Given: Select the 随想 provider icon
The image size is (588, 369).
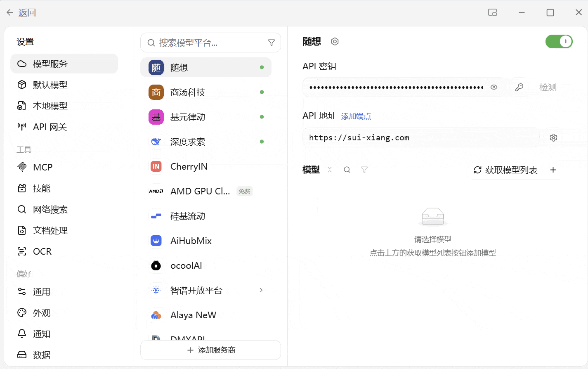Looking at the screenshot, I should [156, 67].
